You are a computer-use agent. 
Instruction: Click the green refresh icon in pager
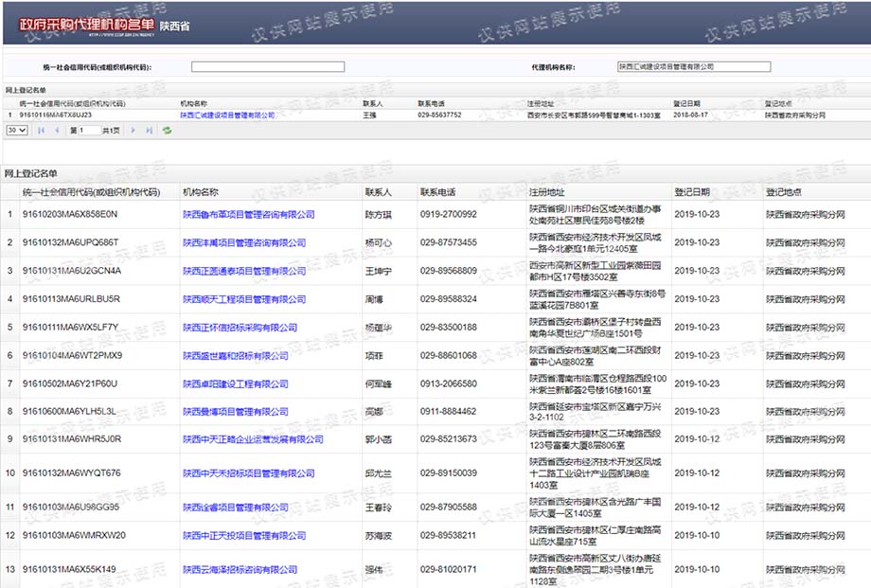pos(167,131)
